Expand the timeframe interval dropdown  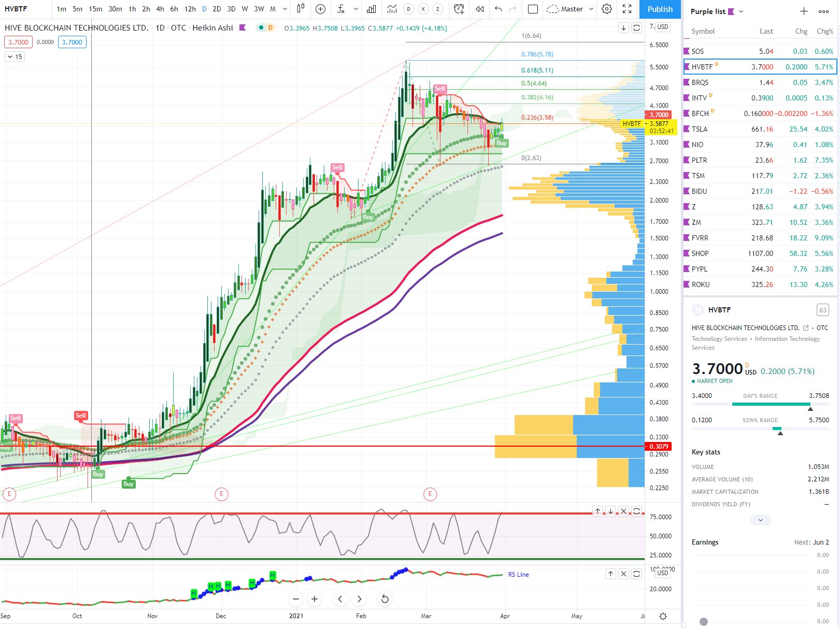(285, 9)
